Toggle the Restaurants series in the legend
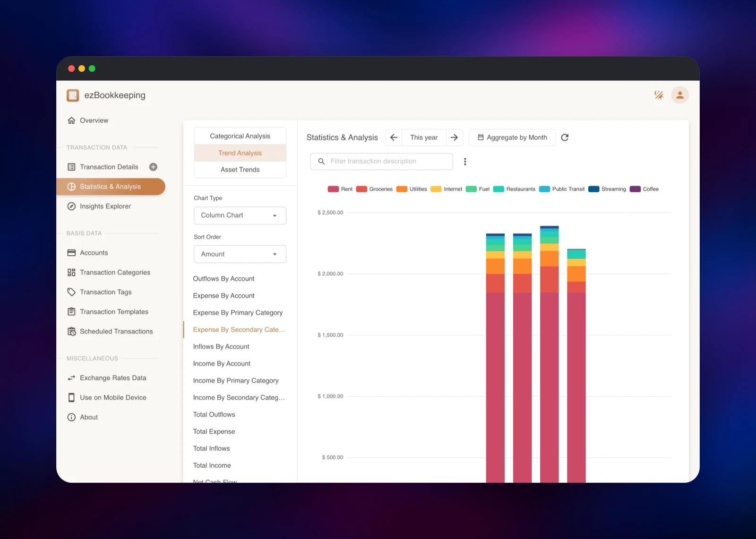Screen dimensions: 756x539 coord(514,189)
